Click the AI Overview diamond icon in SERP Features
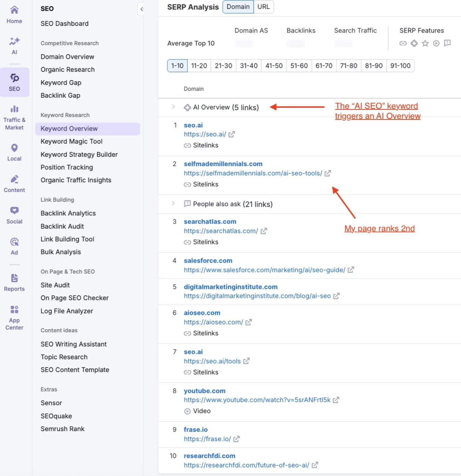The width and height of the screenshot is (461, 476). click(414, 43)
